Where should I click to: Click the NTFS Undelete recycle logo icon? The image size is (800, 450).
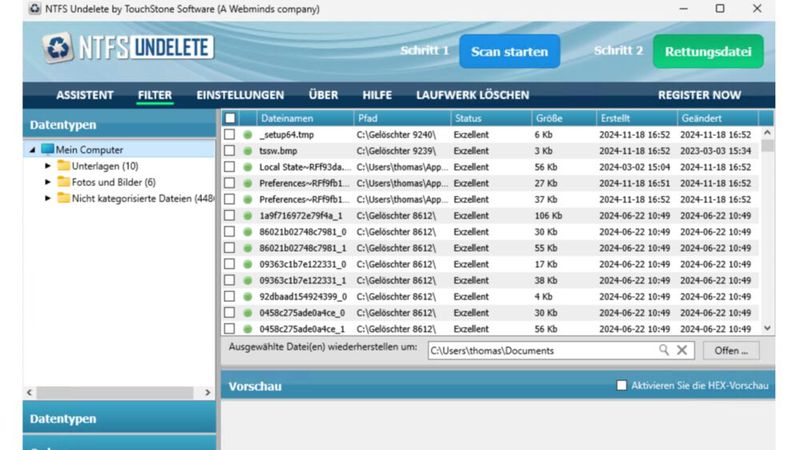(x=58, y=47)
